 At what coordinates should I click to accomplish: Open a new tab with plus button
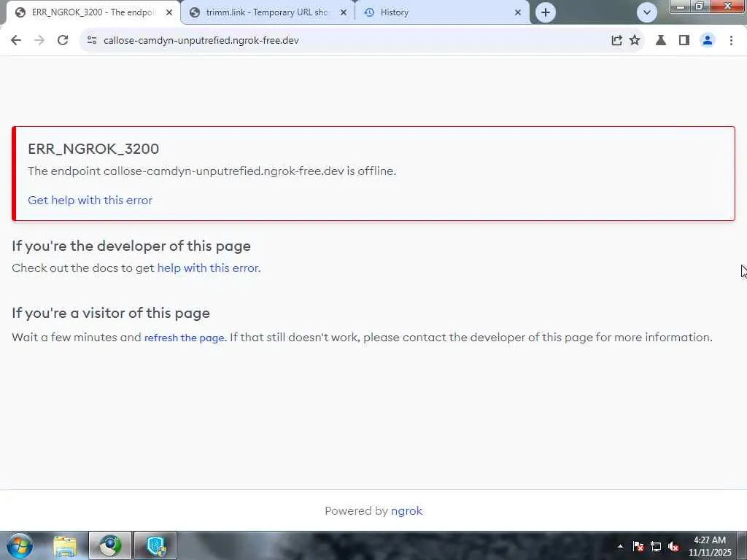click(x=546, y=12)
